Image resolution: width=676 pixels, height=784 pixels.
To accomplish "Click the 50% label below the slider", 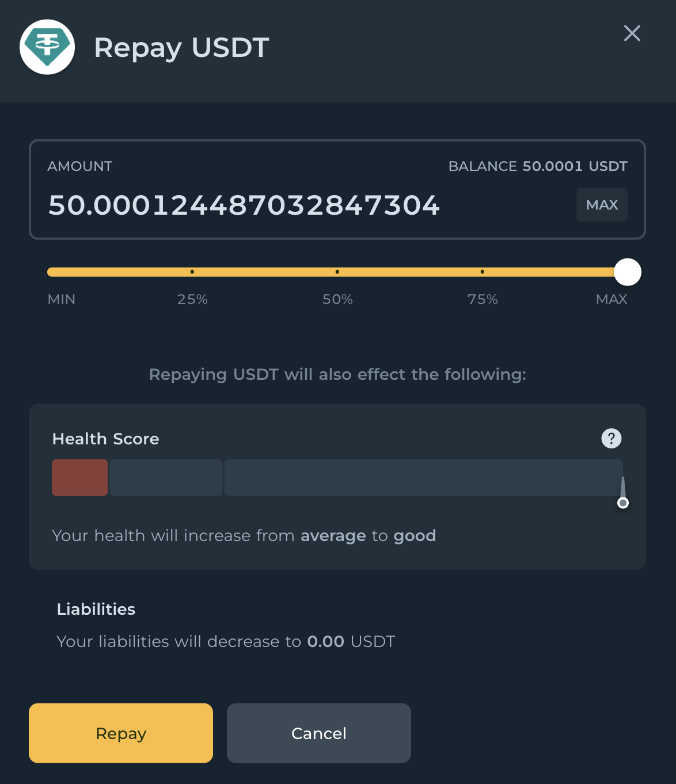I will point(337,299).
